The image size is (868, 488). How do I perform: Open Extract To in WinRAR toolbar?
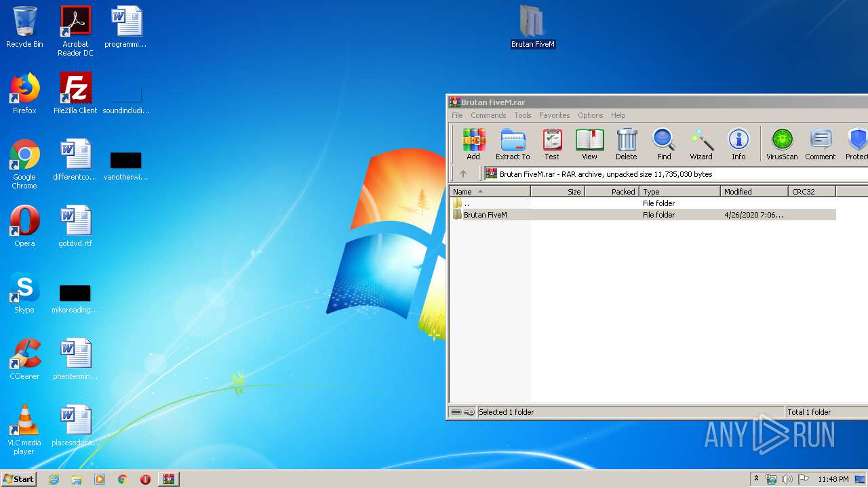point(513,144)
